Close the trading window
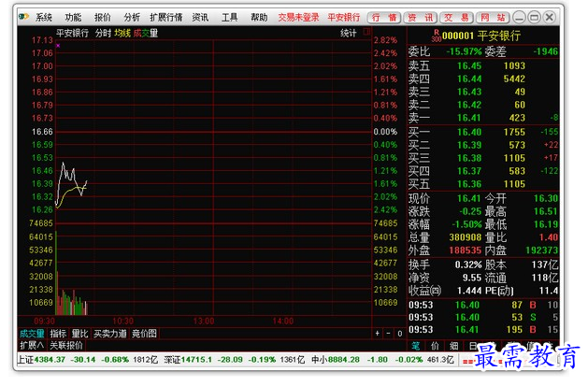Viewport: 588px width, 386px height. coord(550,17)
